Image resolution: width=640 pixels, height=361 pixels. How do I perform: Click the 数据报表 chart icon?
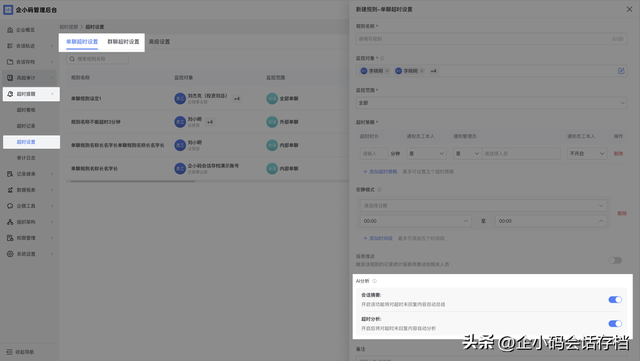coord(10,190)
